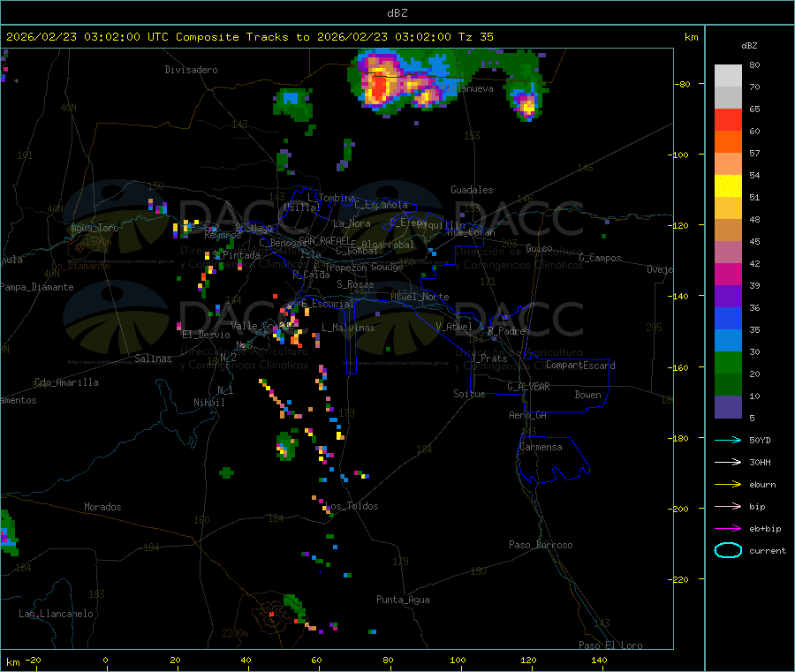
Task: Click the 'Soitue' place label
Action: coord(469,394)
